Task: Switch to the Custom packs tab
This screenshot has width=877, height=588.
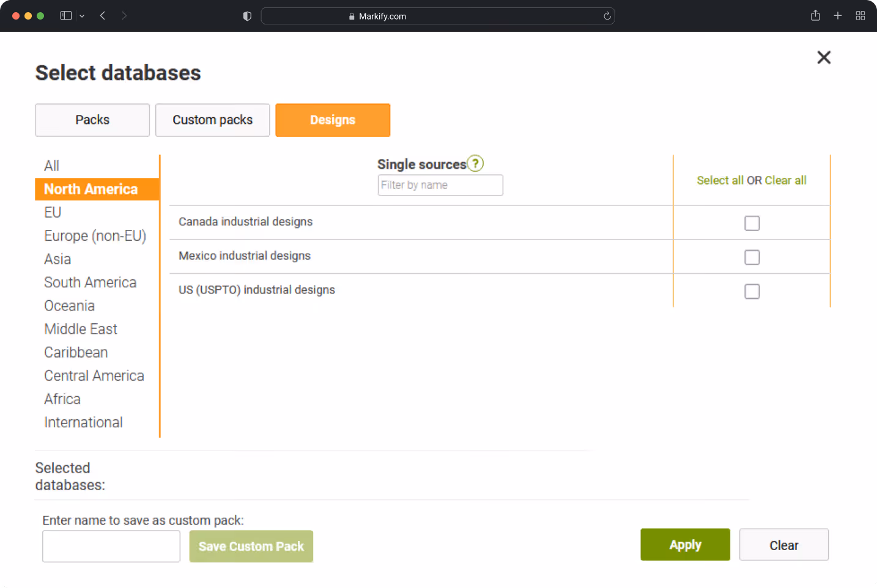Action: (x=213, y=120)
